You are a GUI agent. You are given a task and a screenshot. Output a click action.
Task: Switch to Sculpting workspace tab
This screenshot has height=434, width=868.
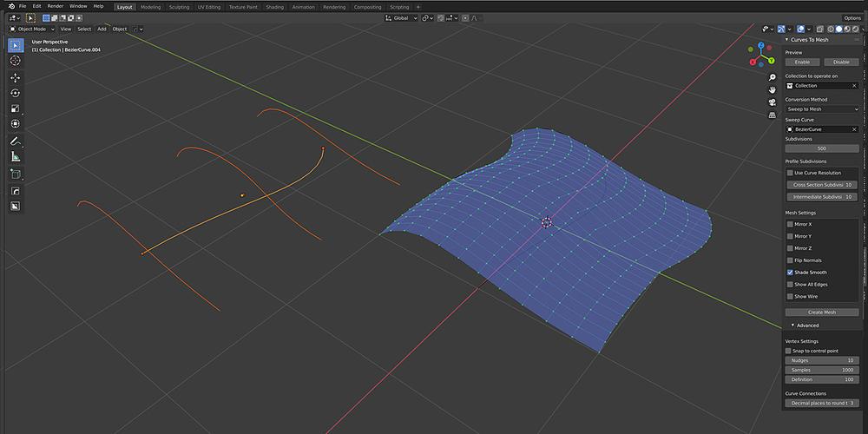(x=179, y=7)
